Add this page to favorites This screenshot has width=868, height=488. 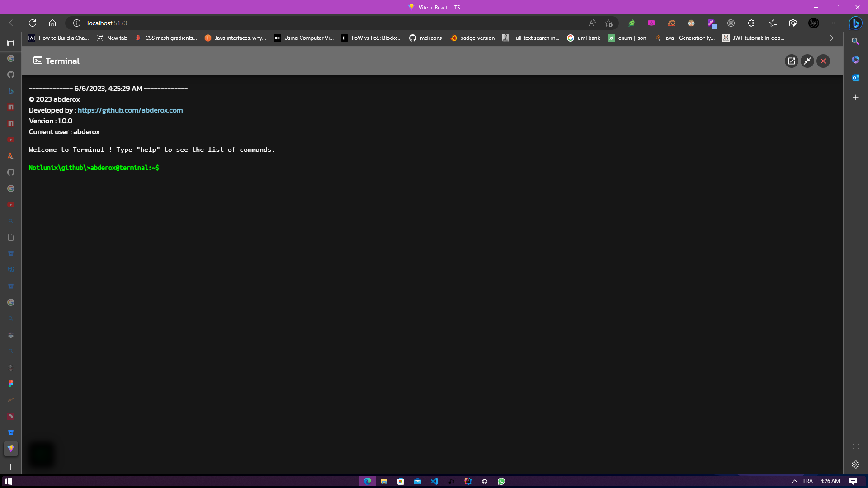point(609,23)
